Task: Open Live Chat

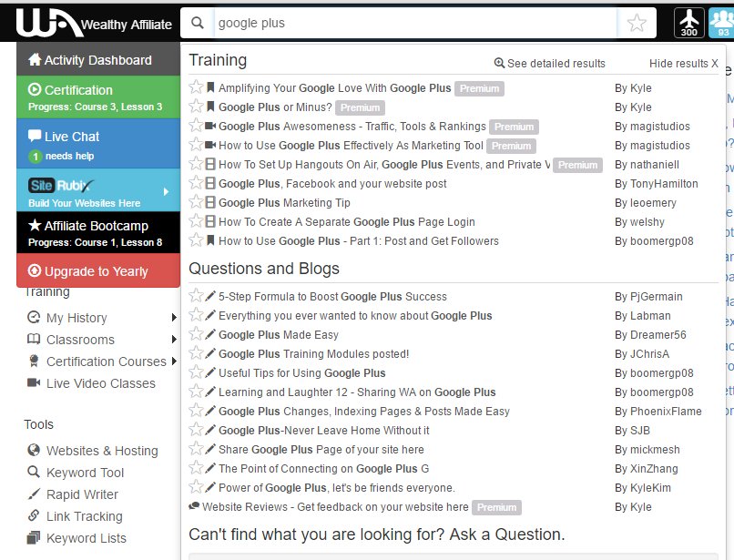Action: pos(98,144)
